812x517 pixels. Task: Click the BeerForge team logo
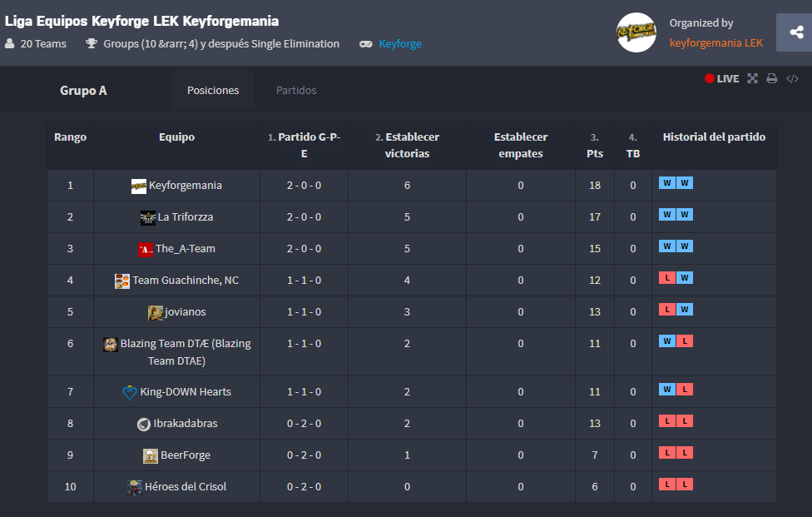pos(151,455)
